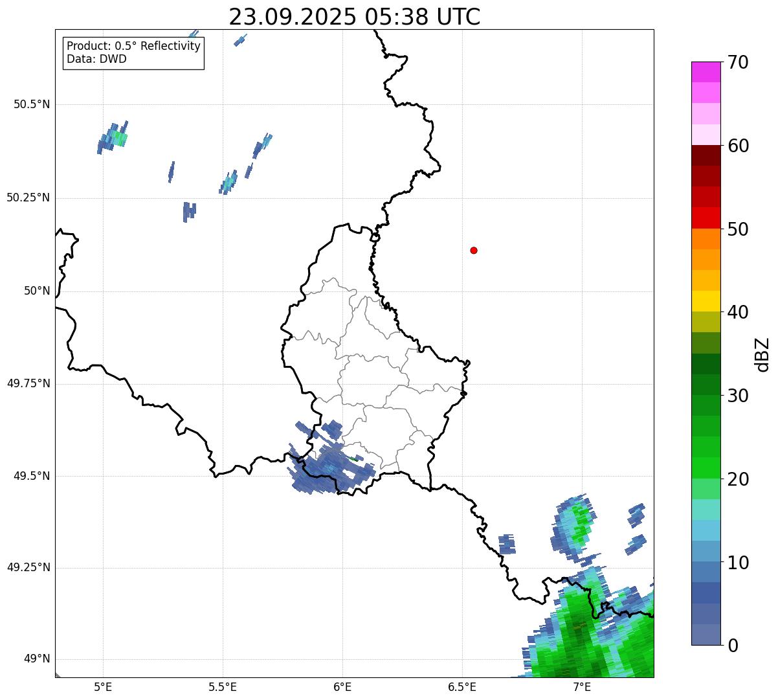Image resolution: width=778 pixels, height=700 pixels.
Task: Click the longitude label "6.5°E"
Action: pyautogui.click(x=462, y=686)
